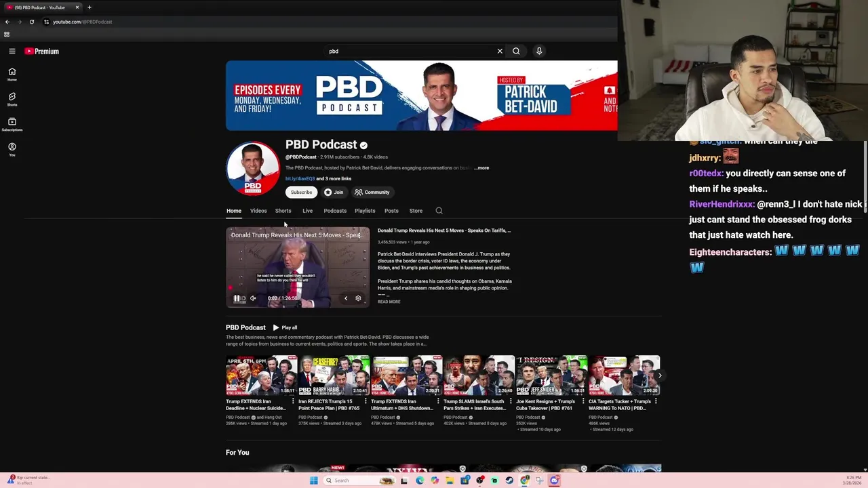Open Donald Trump Reveals His Next 5 Moves title

(444, 230)
